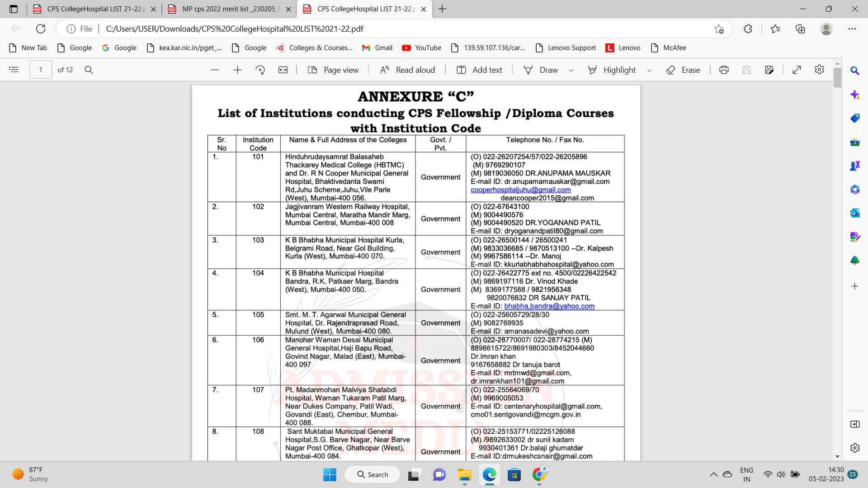This screenshot has width=868, height=488.
Task: Open PDF toolbar settings gear
Action: point(819,70)
